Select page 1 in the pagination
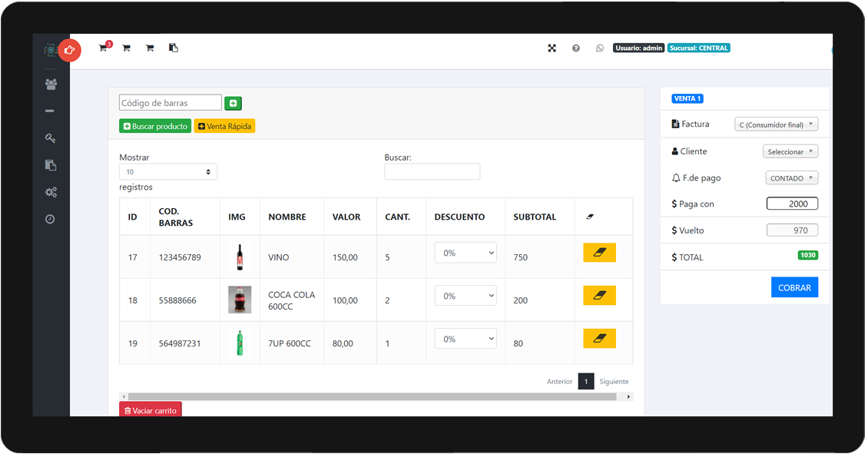Screen dimensions: 868x454 [x=585, y=382]
